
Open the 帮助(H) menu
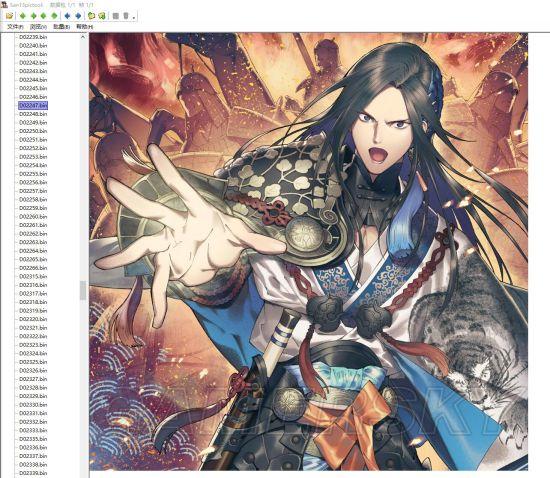click(85, 27)
